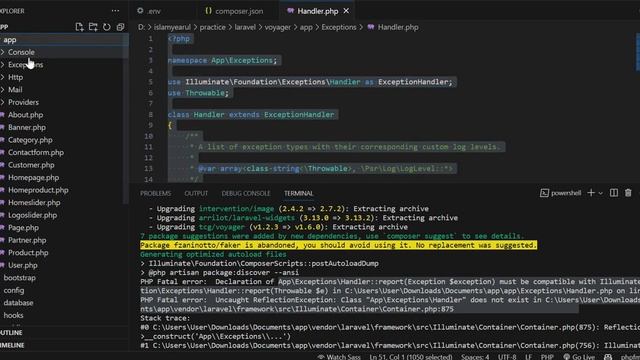Expand the hooks folder

[13, 315]
